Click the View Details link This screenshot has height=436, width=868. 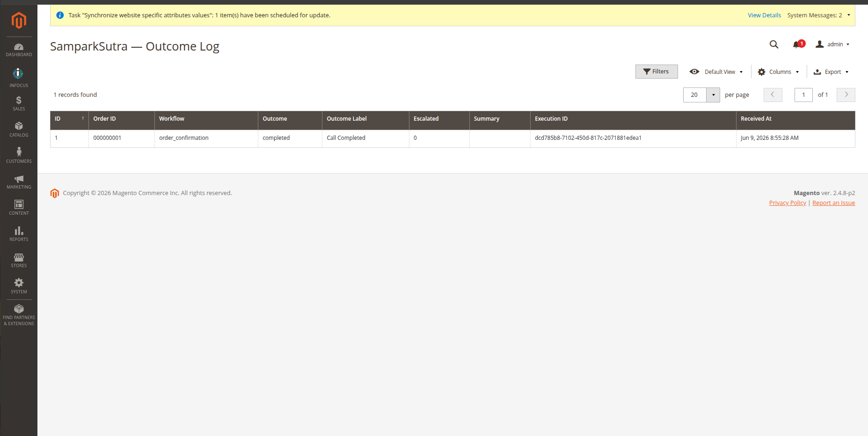click(x=764, y=15)
